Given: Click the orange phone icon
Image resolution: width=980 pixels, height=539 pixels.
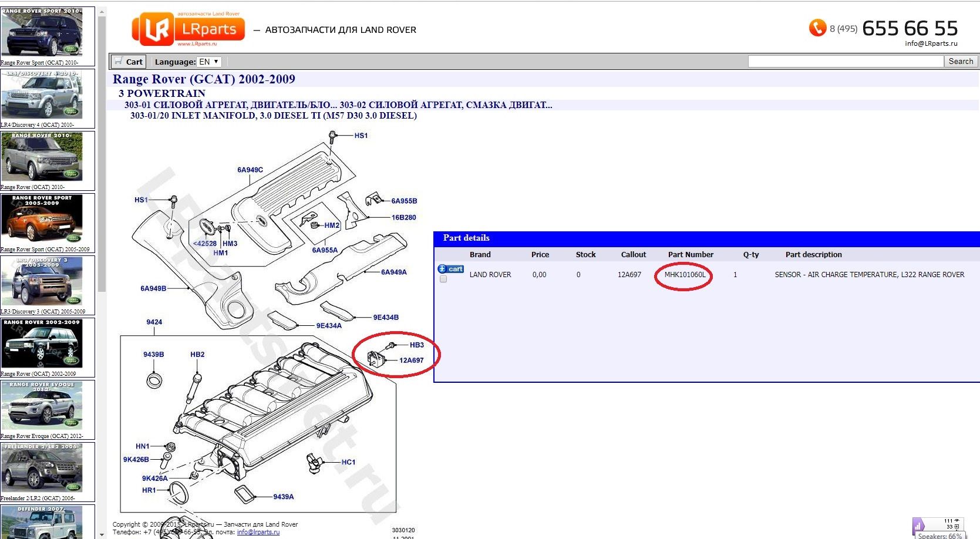Looking at the screenshot, I should coord(817,28).
